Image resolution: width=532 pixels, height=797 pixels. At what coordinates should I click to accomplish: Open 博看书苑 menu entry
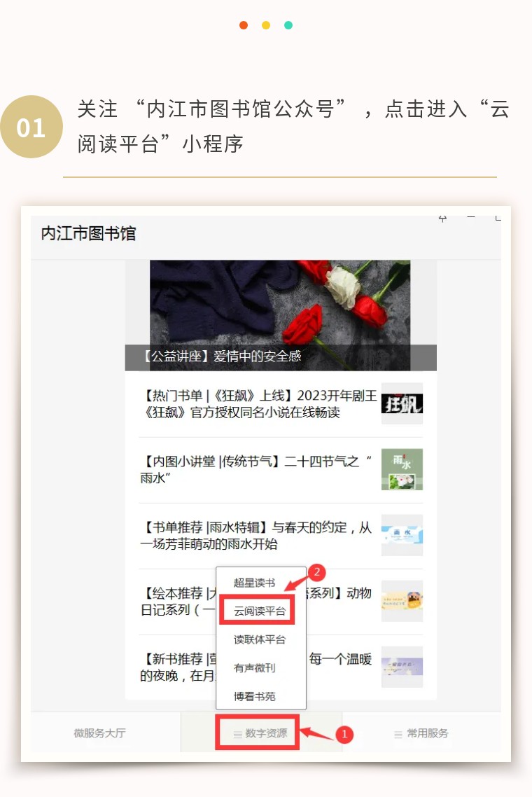click(255, 696)
